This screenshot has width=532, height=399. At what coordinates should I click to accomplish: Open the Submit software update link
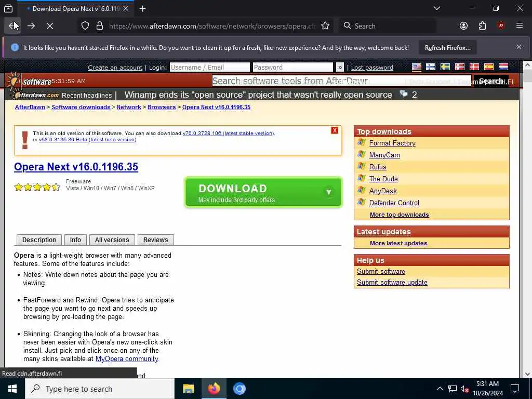[x=392, y=282]
